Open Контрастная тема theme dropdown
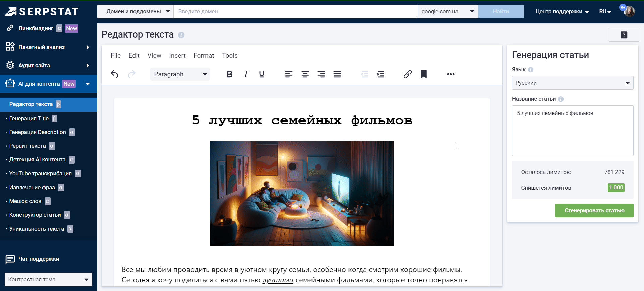Viewport: 644px width, 291px height. point(48,279)
